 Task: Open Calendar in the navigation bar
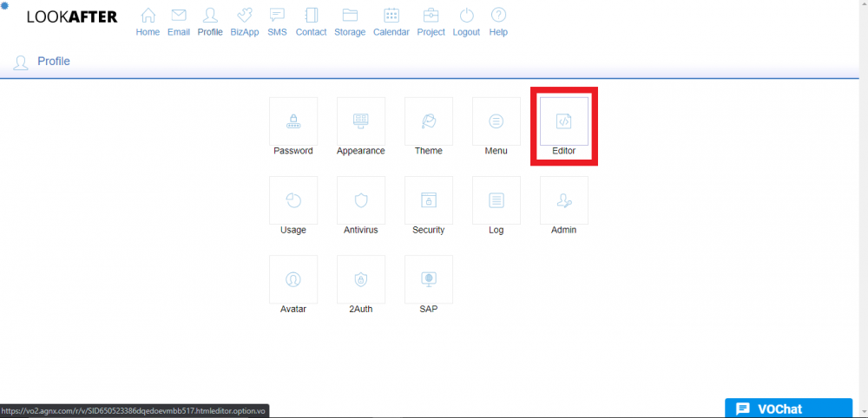coord(391,23)
